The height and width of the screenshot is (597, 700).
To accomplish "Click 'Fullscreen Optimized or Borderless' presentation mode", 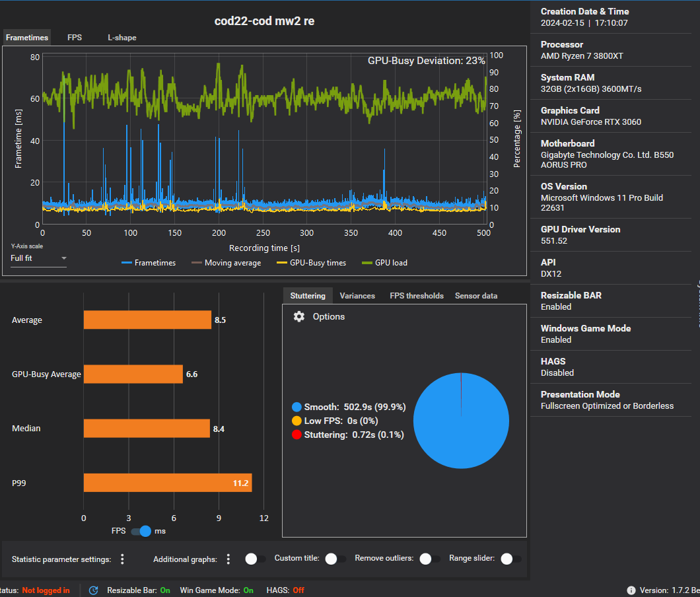I will pos(607,406).
